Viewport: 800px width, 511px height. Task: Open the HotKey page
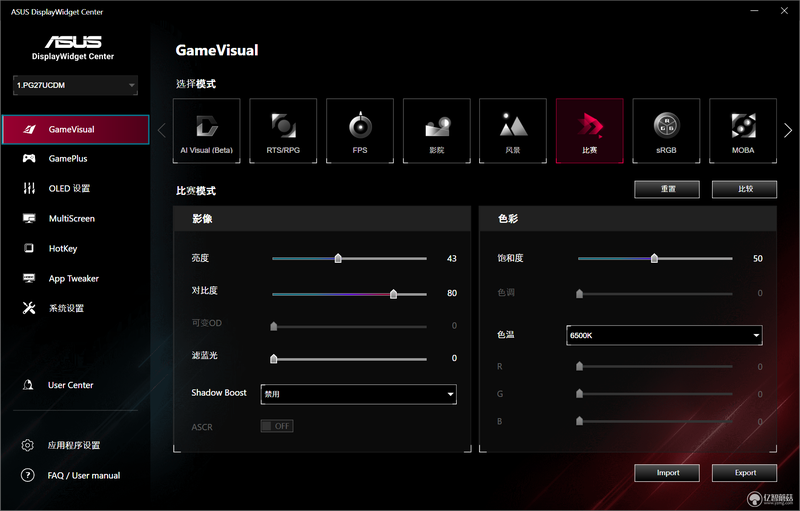click(63, 248)
